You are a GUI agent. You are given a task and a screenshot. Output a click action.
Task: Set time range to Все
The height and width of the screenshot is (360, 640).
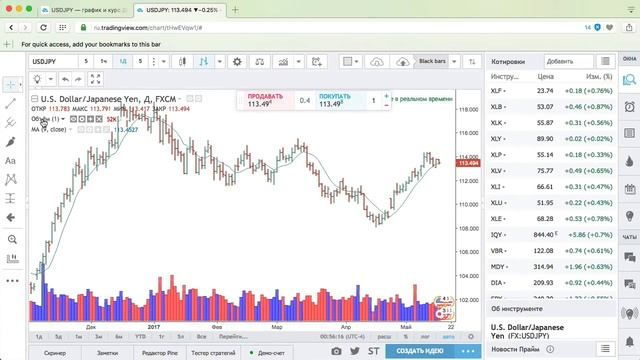pos(201,337)
